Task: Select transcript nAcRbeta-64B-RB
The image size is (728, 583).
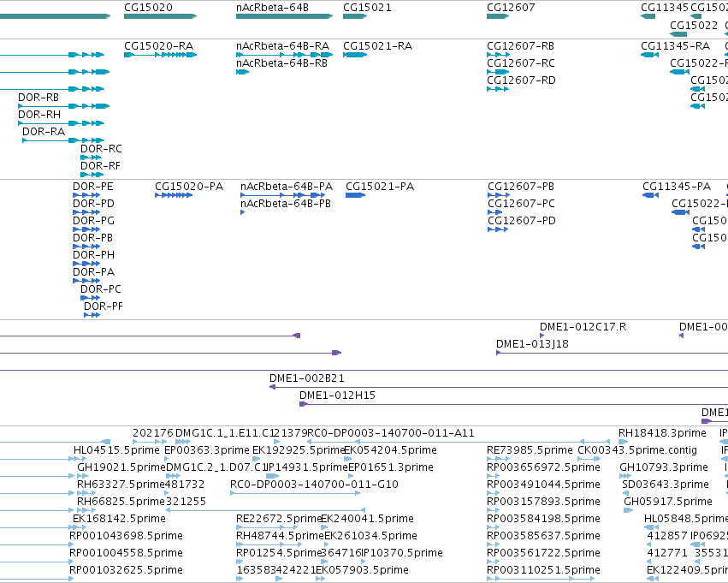Action: tap(281, 63)
